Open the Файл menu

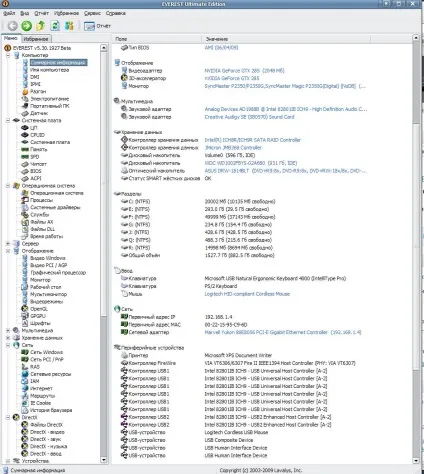coord(9,13)
